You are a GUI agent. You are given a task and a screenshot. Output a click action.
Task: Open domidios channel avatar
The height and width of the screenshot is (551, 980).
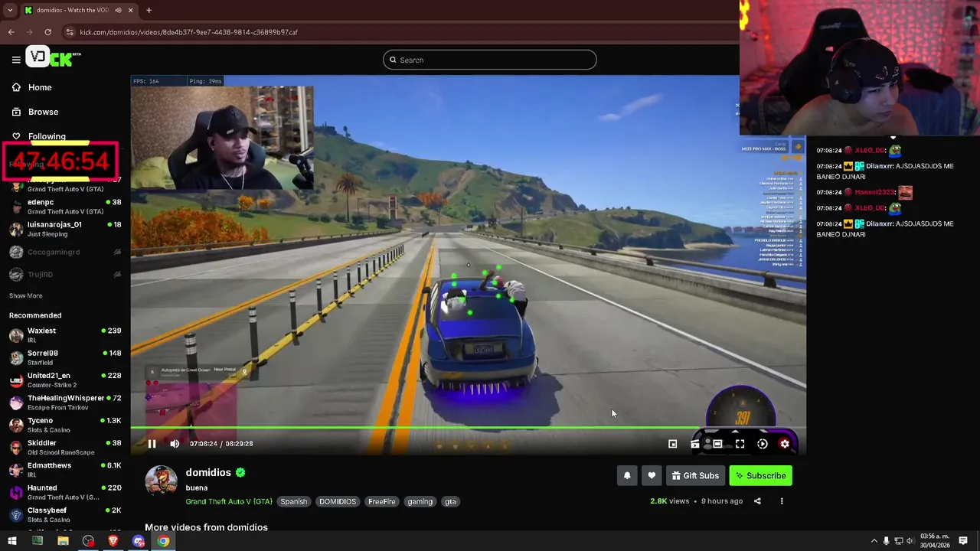tap(161, 481)
